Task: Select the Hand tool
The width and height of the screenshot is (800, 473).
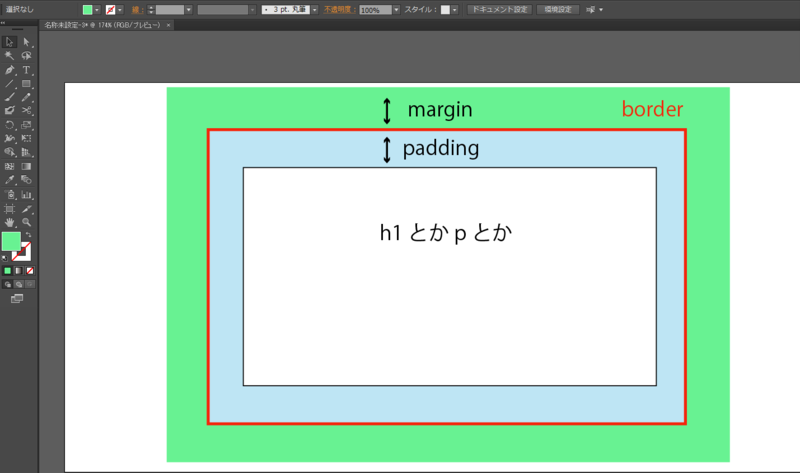Action: pos(9,222)
